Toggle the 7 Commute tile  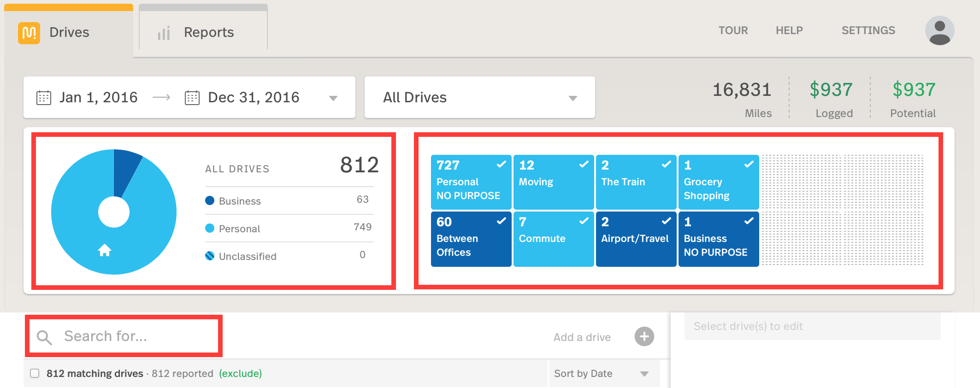pyautogui.click(x=554, y=239)
